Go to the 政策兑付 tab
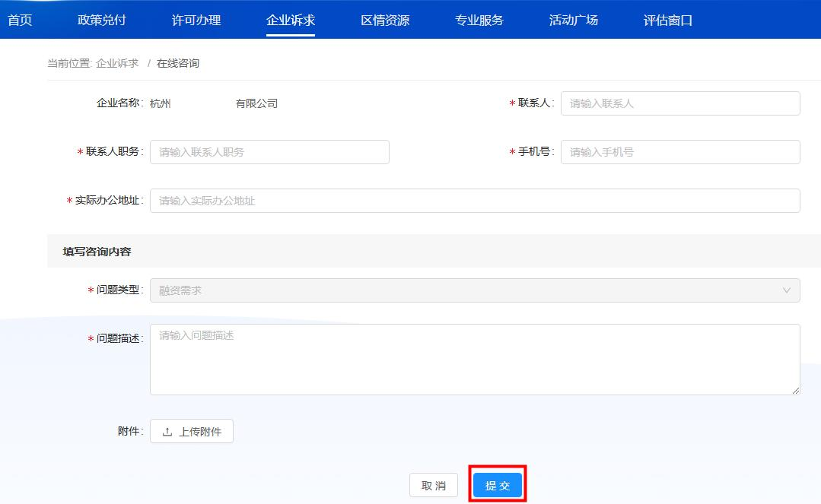This screenshot has height=504, width=821. click(101, 20)
